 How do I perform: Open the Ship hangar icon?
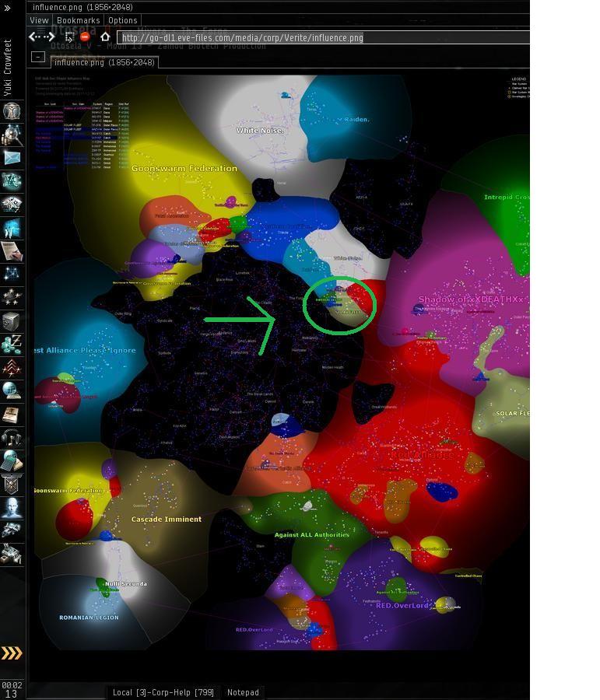pos(12,530)
